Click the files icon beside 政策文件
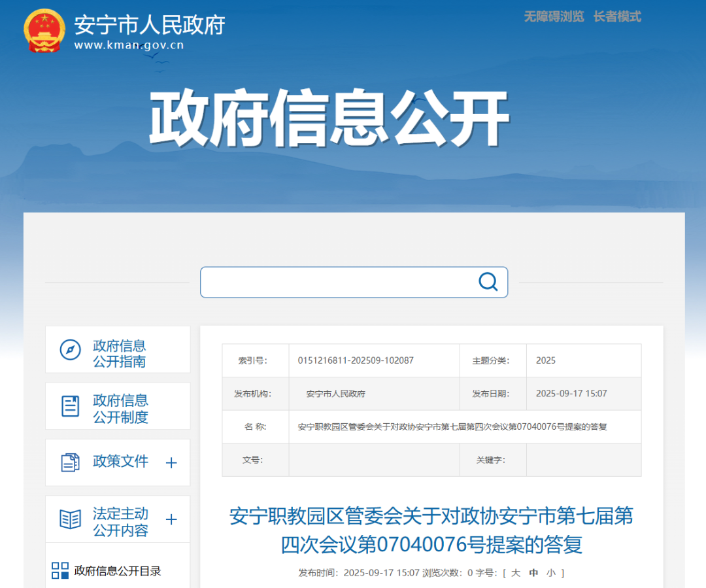 (70, 462)
